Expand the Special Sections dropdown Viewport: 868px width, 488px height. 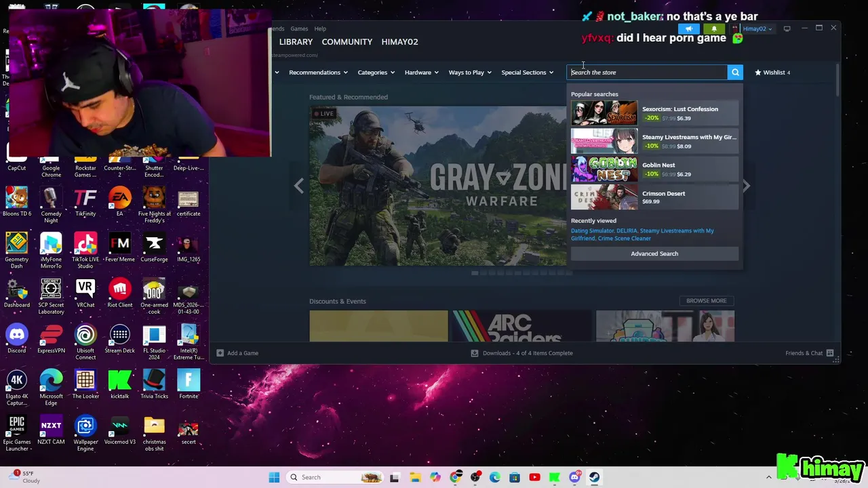coord(527,73)
